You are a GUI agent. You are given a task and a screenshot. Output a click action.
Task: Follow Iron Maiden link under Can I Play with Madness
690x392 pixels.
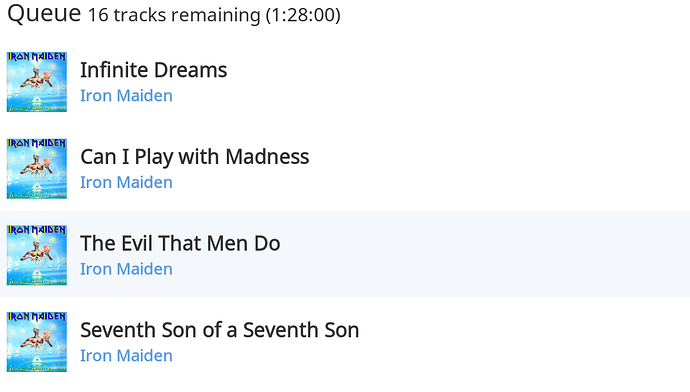coord(126,182)
